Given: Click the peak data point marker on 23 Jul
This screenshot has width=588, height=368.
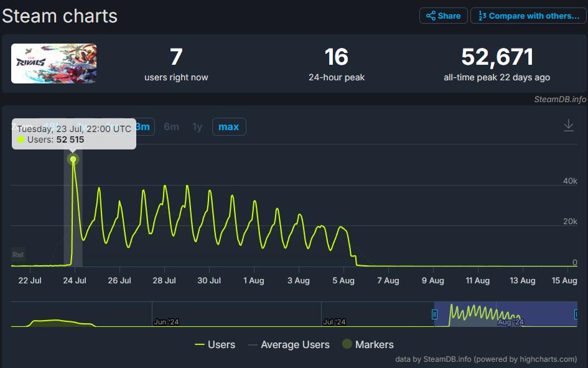Looking at the screenshot, I should (x=73, y=159).
